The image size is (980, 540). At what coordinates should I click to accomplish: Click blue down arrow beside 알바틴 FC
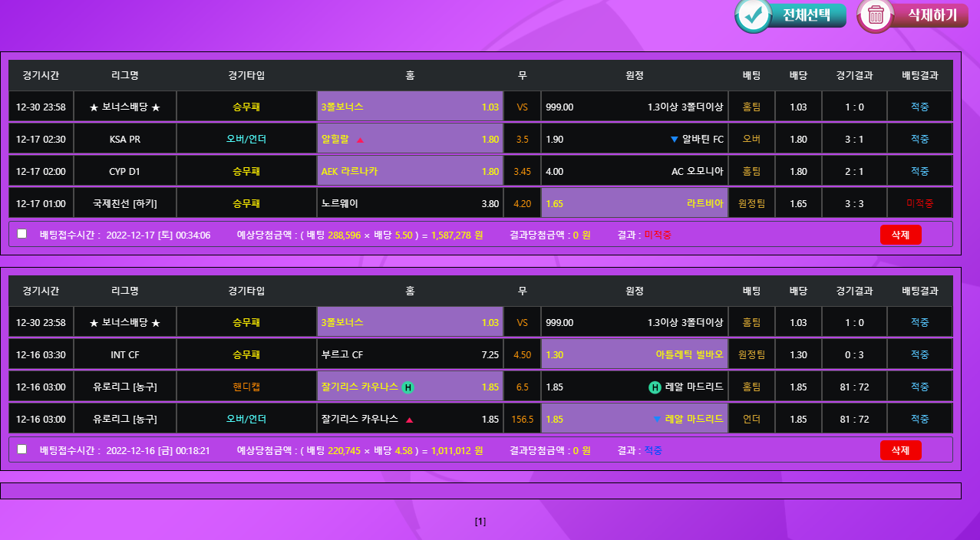pos(674,140)
